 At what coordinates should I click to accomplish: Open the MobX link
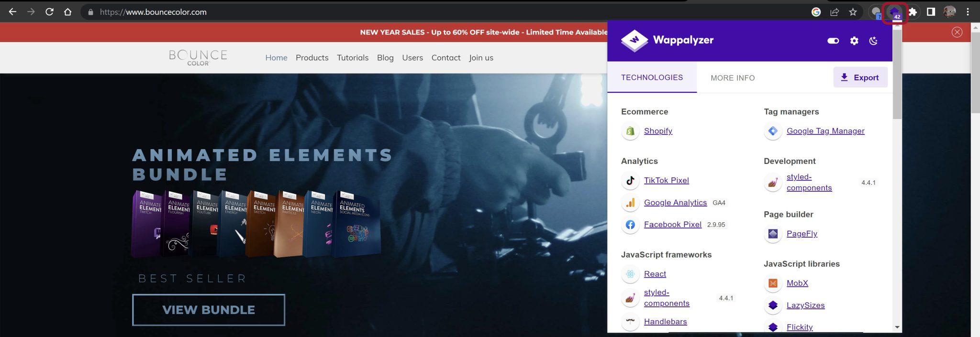click(797, 283)
